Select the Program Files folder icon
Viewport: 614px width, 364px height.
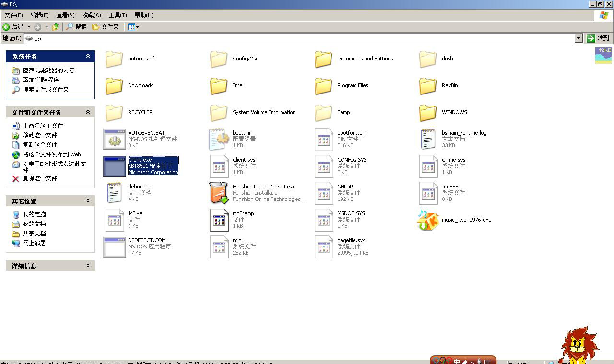click(323, 86)
